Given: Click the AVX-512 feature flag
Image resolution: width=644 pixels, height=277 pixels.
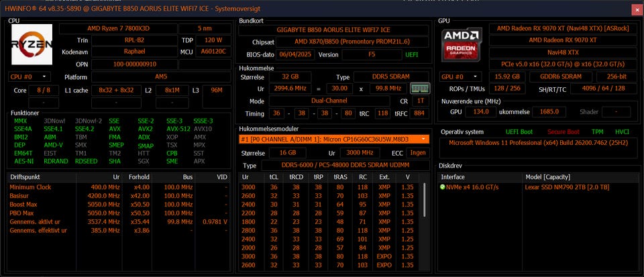Looking at the screenshot, I should click(178, 129).
